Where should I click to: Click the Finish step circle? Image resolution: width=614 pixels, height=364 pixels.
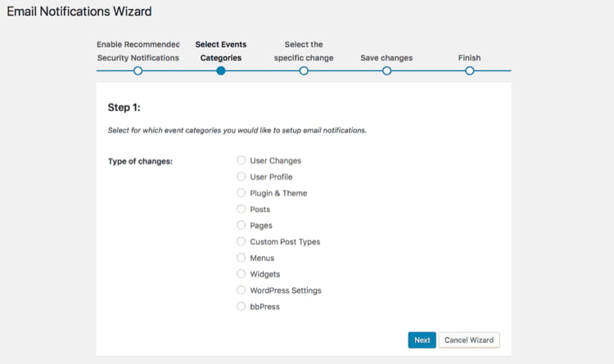(x=470, y=71)
